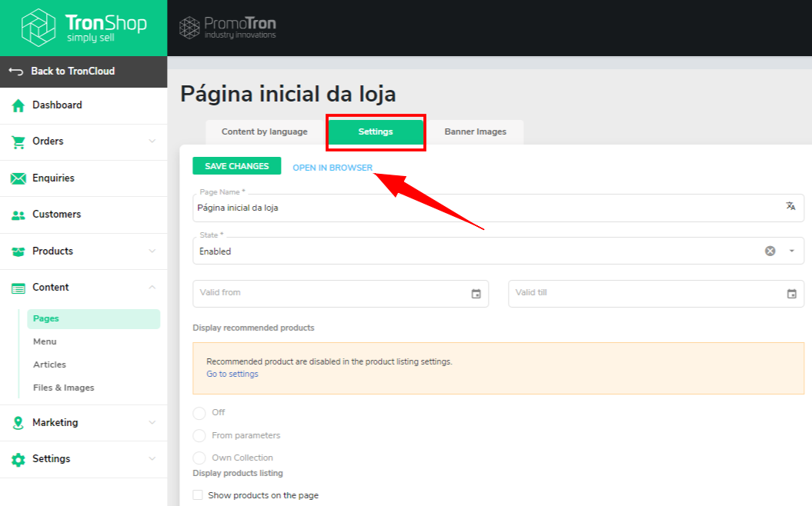Expand the Products menu chevron
The width and height of the screenshot is (812, 506).
(x=152, y=251)
